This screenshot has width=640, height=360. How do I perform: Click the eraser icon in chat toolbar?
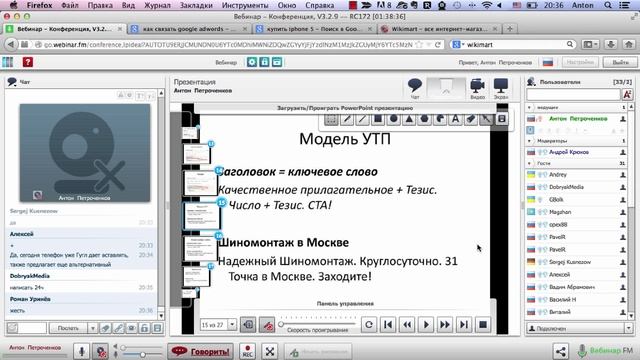(x=105, y=328)
